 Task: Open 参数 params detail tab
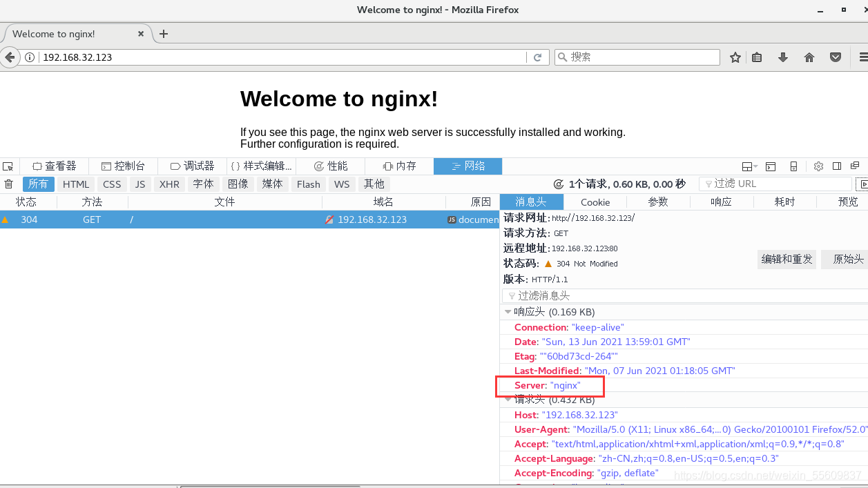pyautogui.click(x=658, y=202)
